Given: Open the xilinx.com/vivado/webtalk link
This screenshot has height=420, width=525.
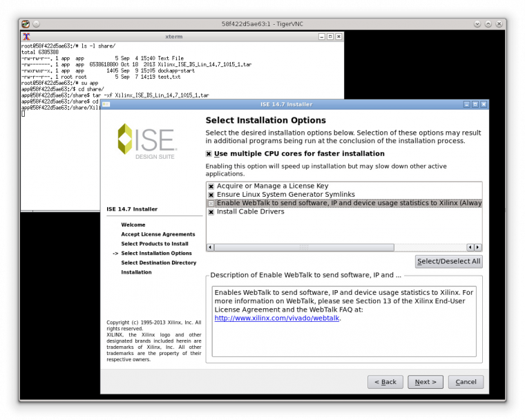Looking at the screenshot, I should (x=277, y=318).
